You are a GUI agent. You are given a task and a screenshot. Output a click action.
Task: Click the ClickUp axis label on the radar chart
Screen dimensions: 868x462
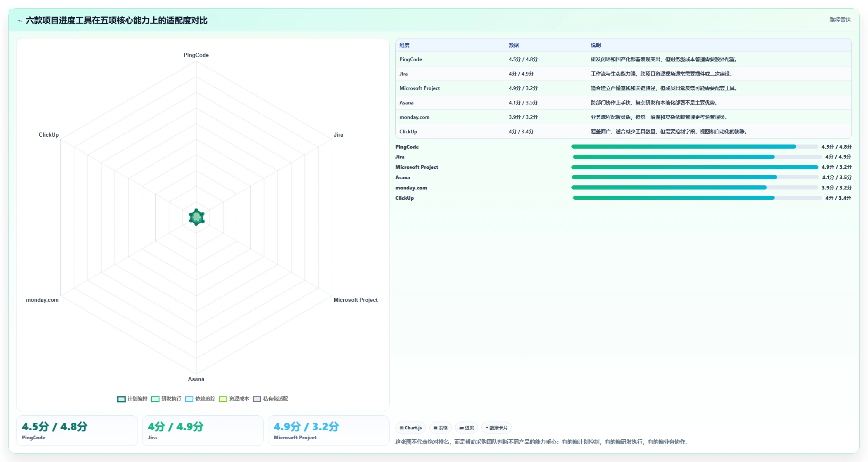[49, 135]
